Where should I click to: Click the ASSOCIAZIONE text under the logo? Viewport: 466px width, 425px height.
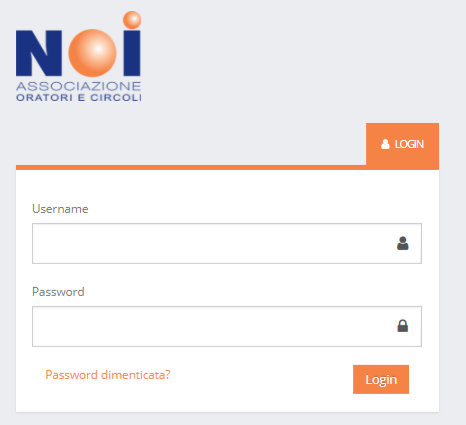tap(79, 86)
